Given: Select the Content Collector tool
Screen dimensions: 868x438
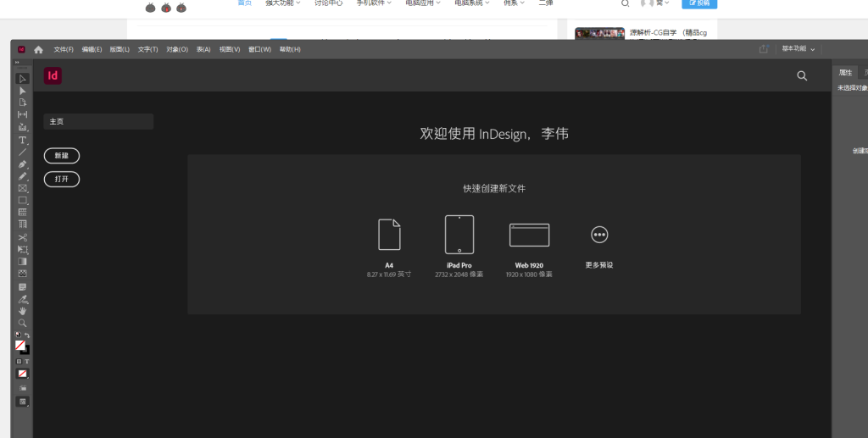Looking at the screenshot, I should click(x=22, y=127).
